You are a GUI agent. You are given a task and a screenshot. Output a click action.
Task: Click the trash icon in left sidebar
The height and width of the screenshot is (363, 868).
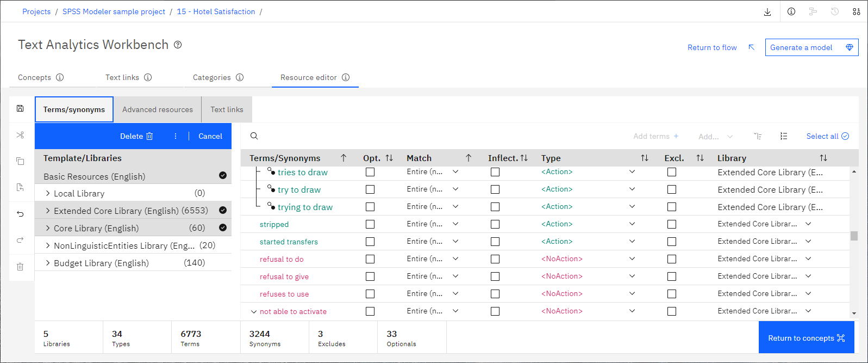coord(20,267)
